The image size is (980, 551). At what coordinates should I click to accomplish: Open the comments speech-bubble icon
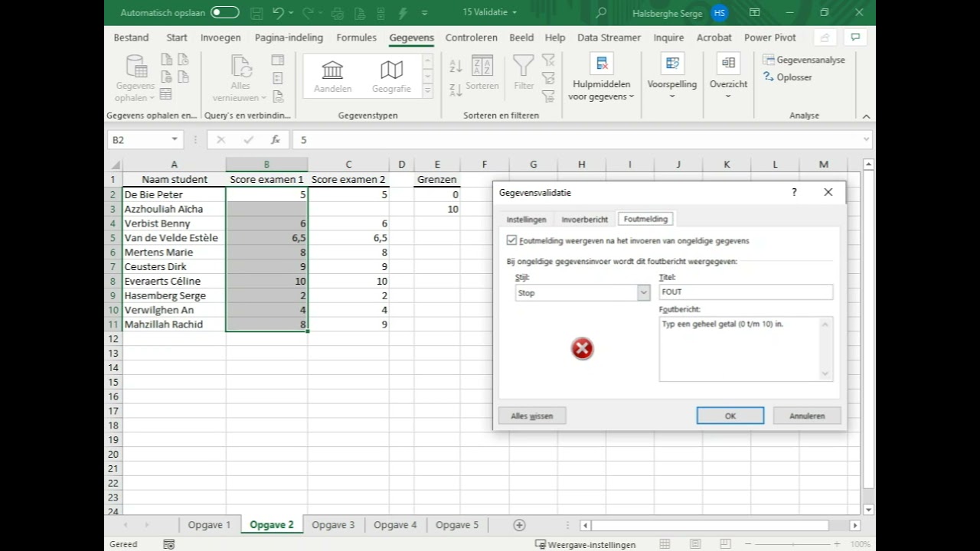coord(854,37)
